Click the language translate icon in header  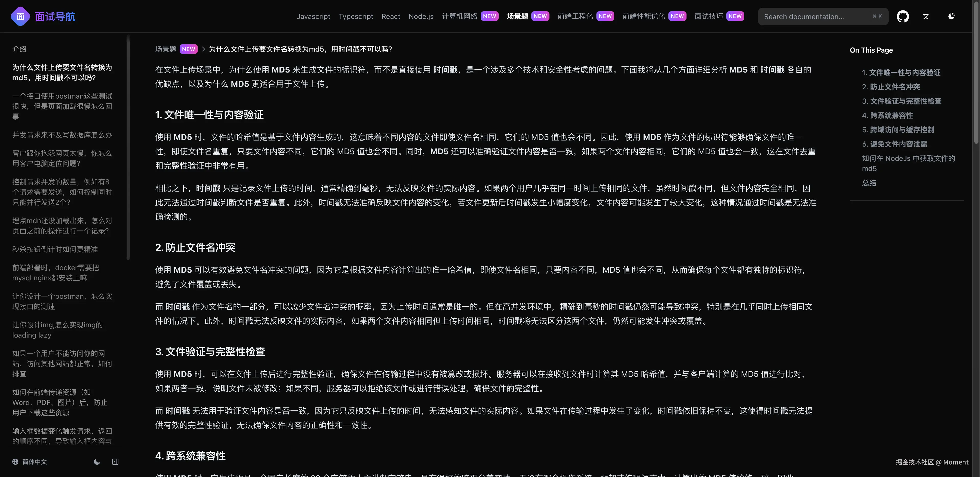point(926,16)
